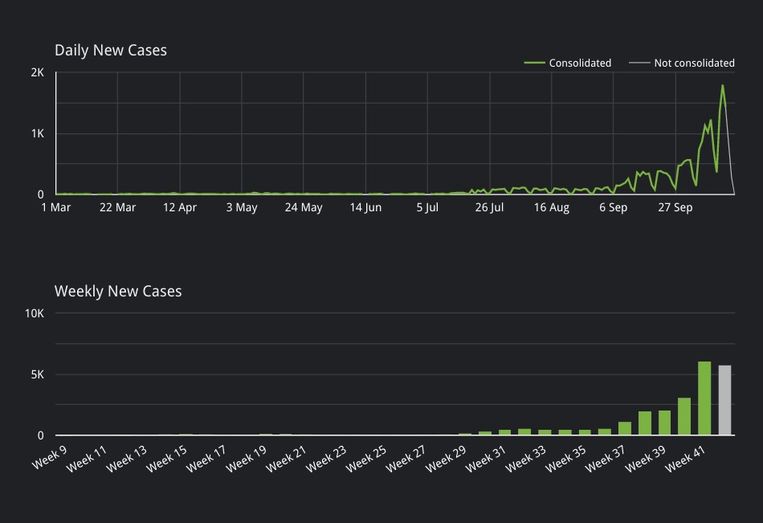The width and height of the screenshot is (763, 523).
Task: Select the tallest green weekly bar
Action: (704, 398)
